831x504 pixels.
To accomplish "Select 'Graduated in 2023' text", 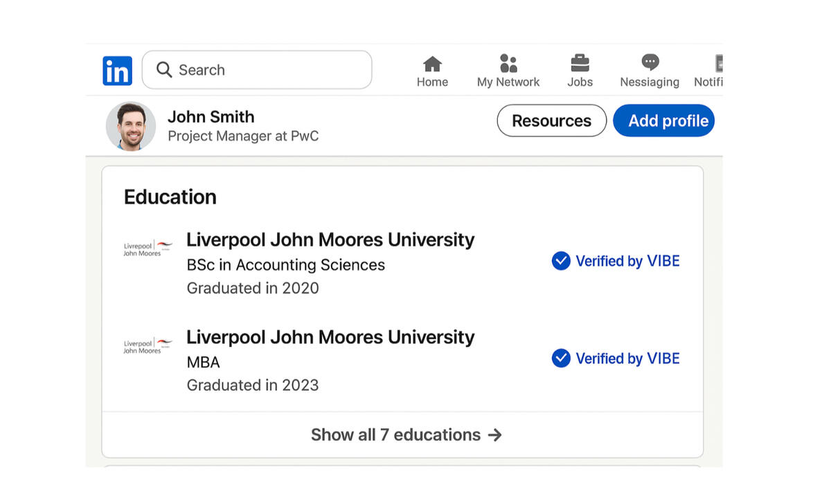I will click(x=253, y=386).
